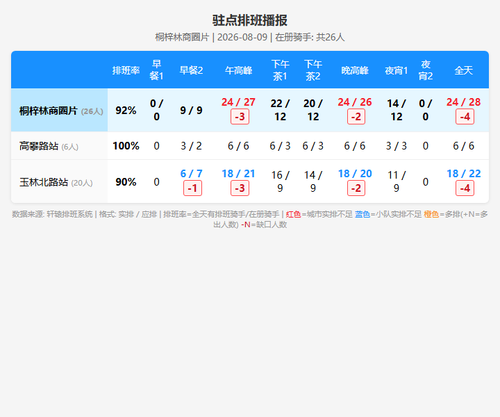The height and width of the screenshot is (417, 500).
Task: Click the 100% rate for 高攀路站
Action: point(126,146)
